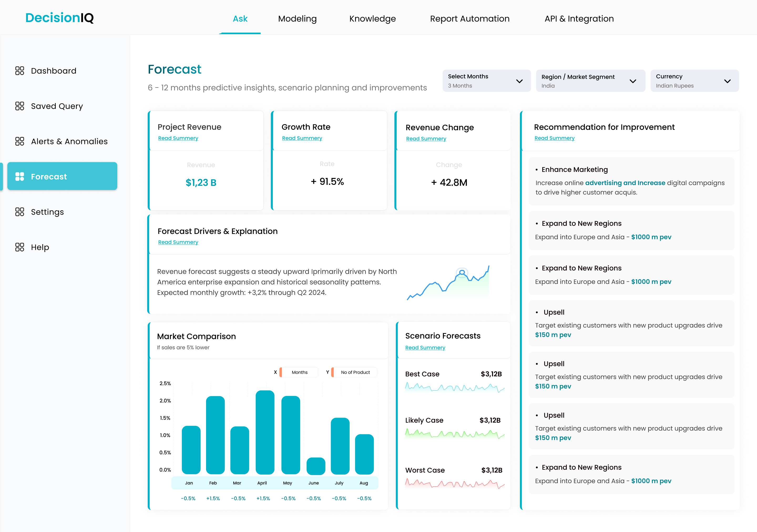Click the DecisionIQ logo
This screenshot has height=532, width=757.
(x=59, y=18)
